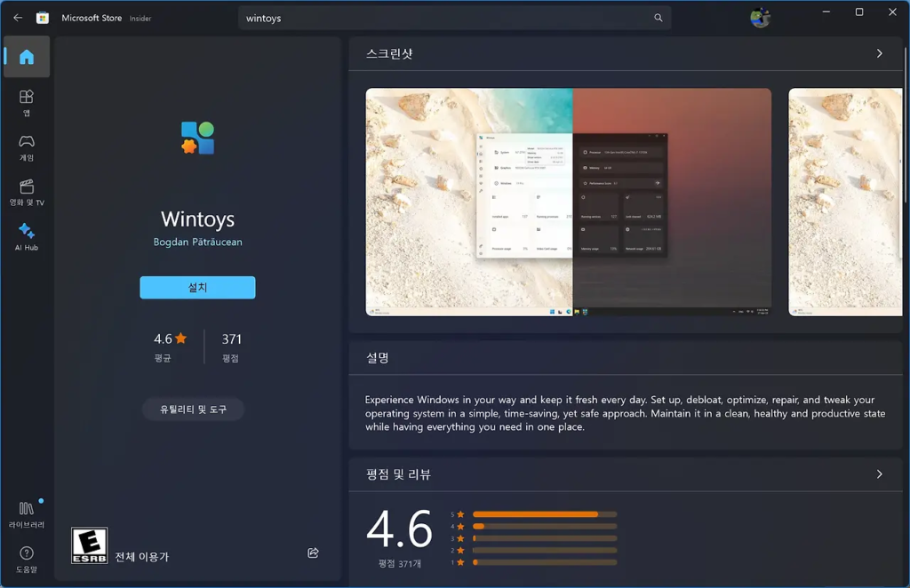Open the Apps (앱) section

point(26,103)
